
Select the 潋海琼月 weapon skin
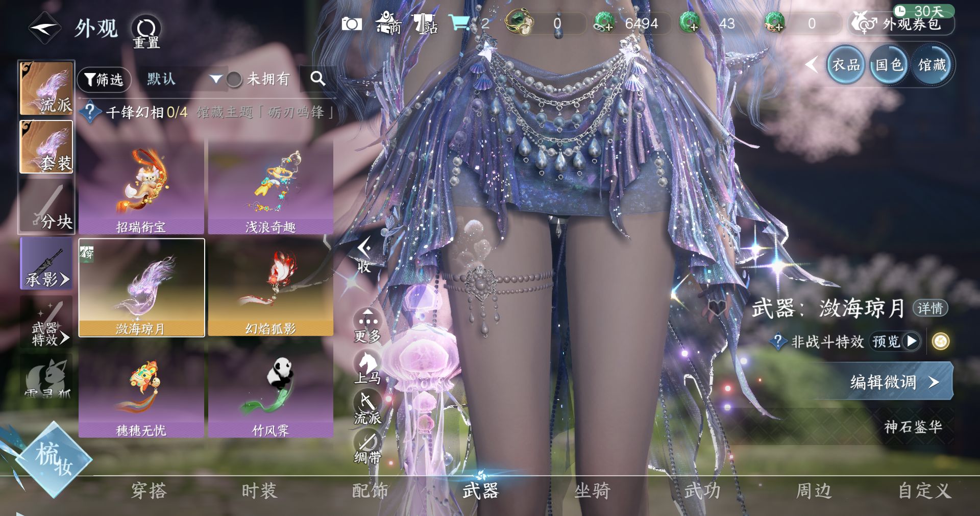(141, 288)
